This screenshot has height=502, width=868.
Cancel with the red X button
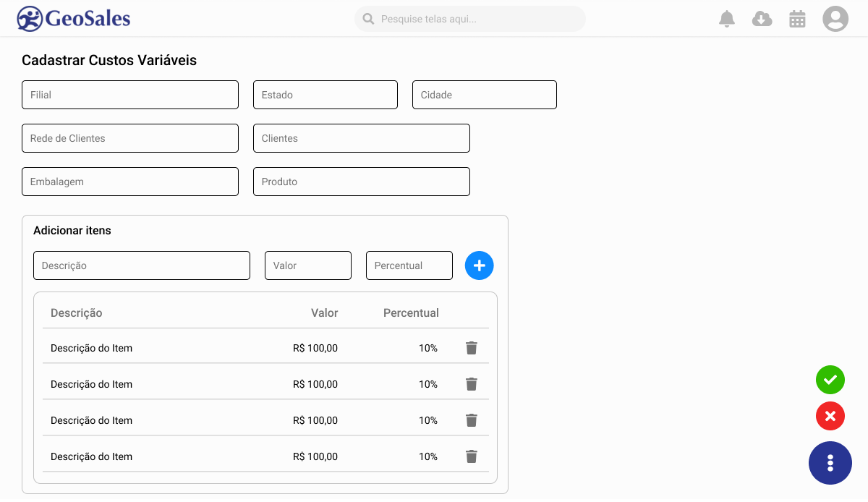[x=830, y=416]
